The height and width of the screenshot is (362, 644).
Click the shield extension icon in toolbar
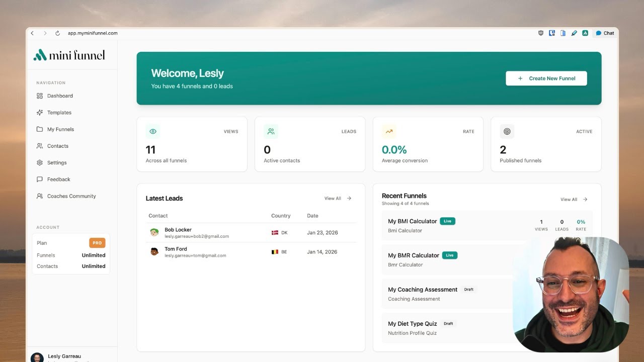point(541,33)
